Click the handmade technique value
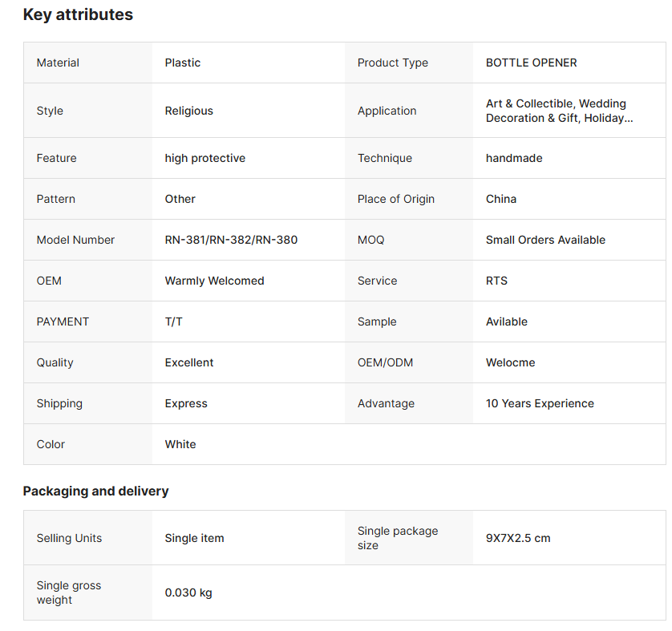 [514, 158]
